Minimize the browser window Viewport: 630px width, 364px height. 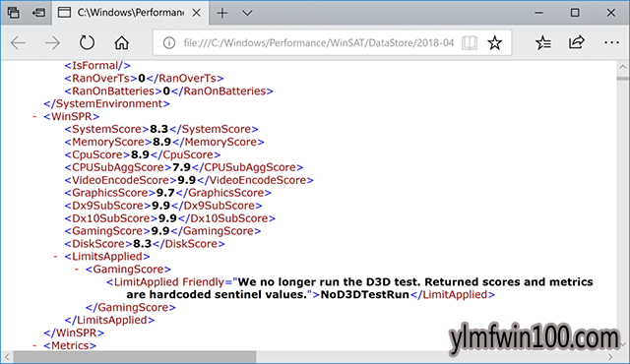click(x=538, y=13)
